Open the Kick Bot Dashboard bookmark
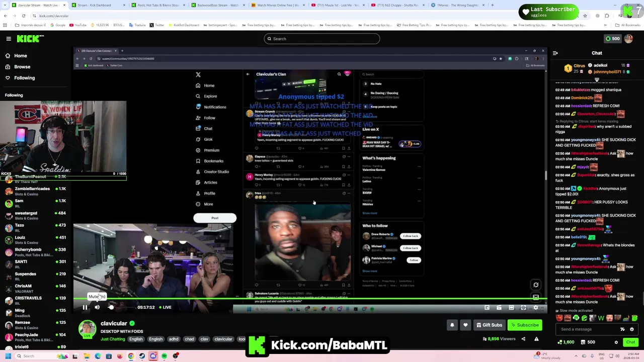Viewport: 644px width, 362px height. 184,25
